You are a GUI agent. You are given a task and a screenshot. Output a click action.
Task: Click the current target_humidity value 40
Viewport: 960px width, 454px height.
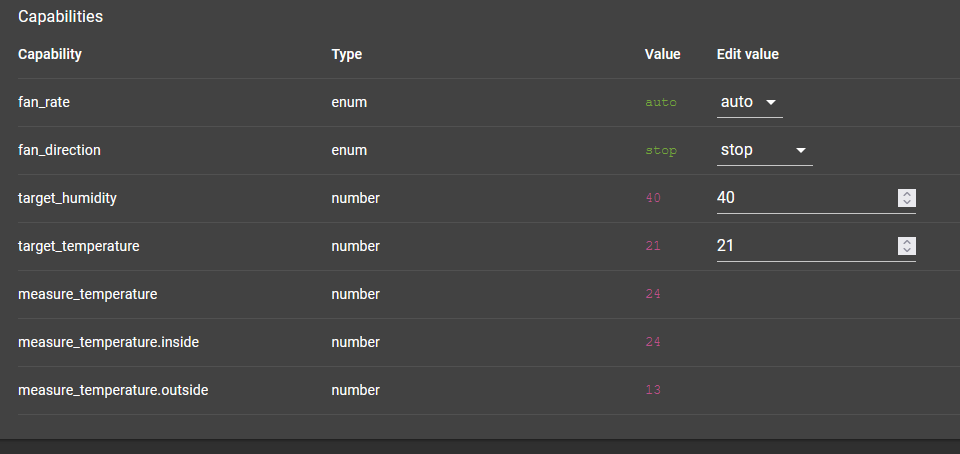652,198
